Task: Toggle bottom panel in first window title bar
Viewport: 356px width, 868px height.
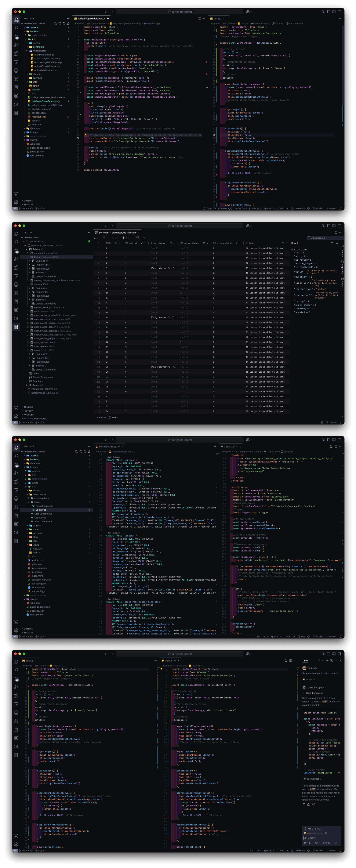Action: [334, 12]
